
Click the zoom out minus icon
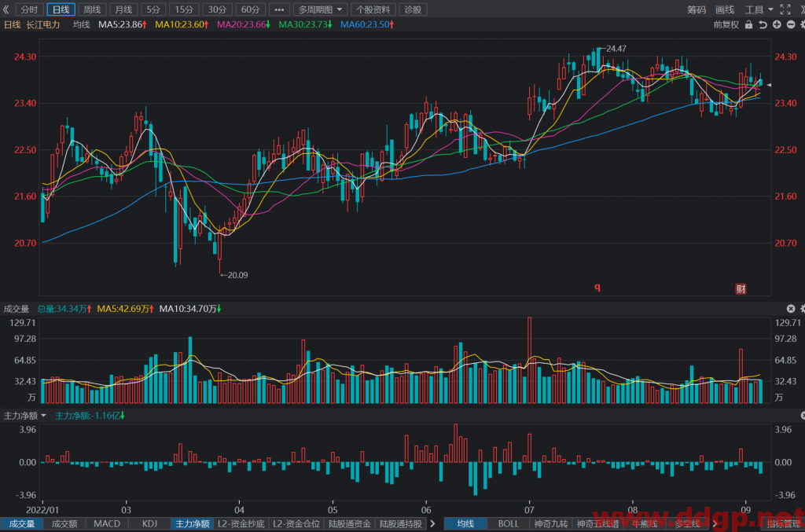(x=791, y=24)
